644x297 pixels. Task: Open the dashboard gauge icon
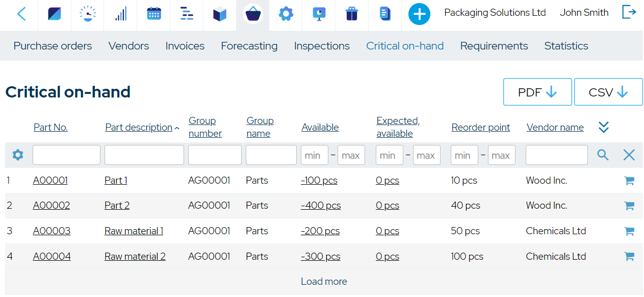point(87,14)
